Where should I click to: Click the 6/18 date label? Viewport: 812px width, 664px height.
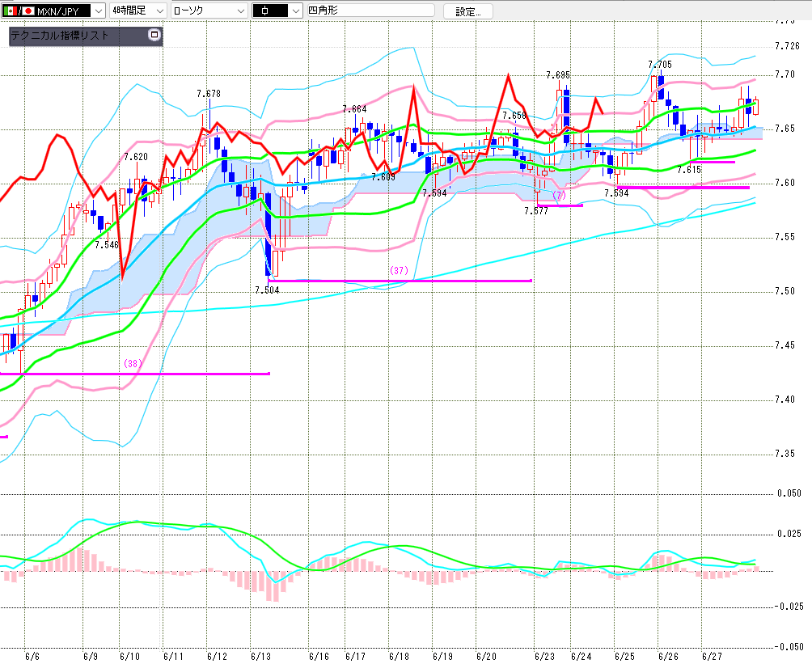[x=399, y=657]
